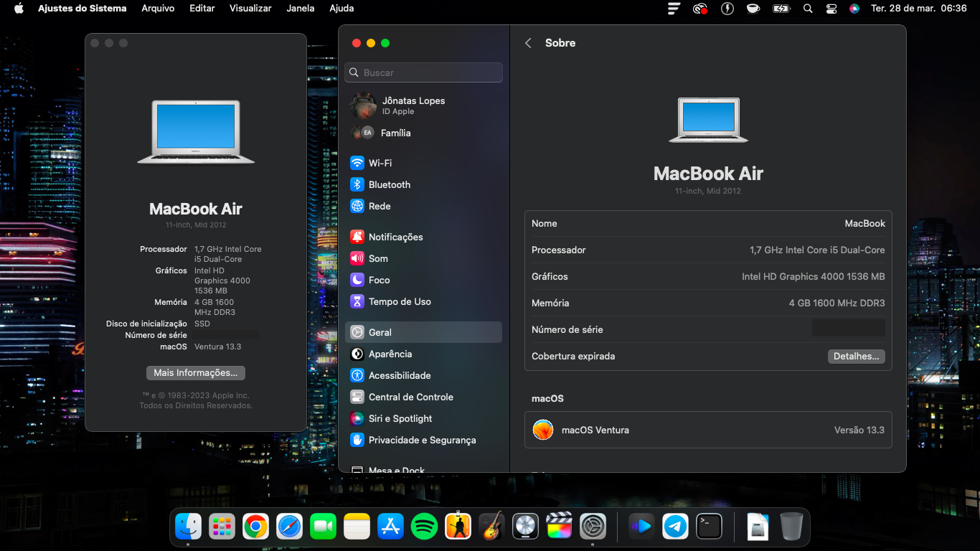Click the Buscar search field
The image size is (980, 551).
pyautogui.click(x=423, y=72)
